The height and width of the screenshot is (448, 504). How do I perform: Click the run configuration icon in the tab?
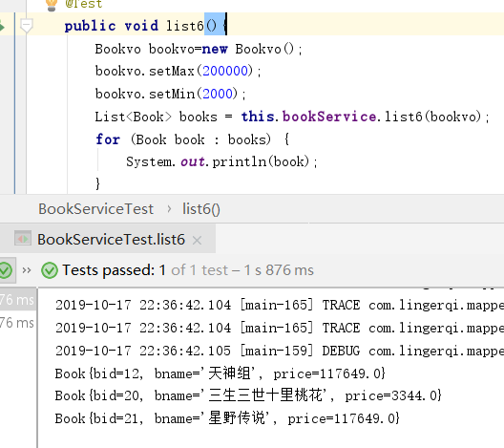coord(23,239)
